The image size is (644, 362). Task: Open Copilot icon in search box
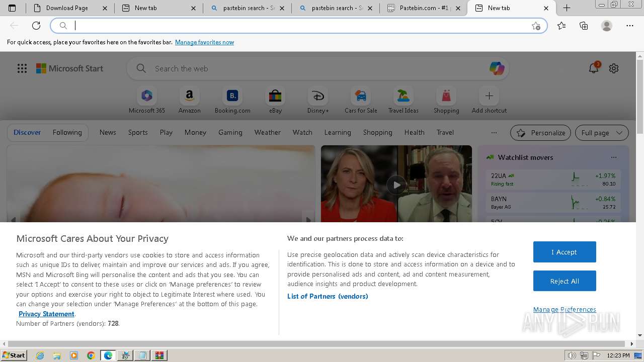pos(497,68)
